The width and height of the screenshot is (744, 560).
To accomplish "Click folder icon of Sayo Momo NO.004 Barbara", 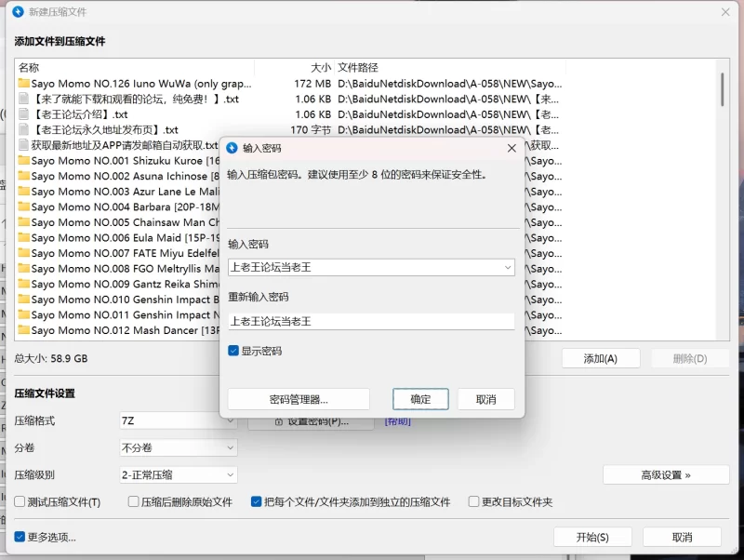I will pos(24,207).
